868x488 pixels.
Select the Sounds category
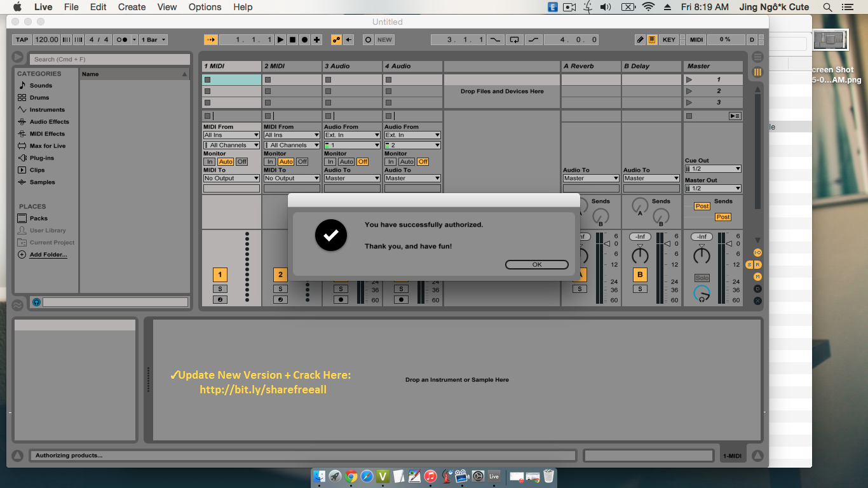tap(41, 85)
